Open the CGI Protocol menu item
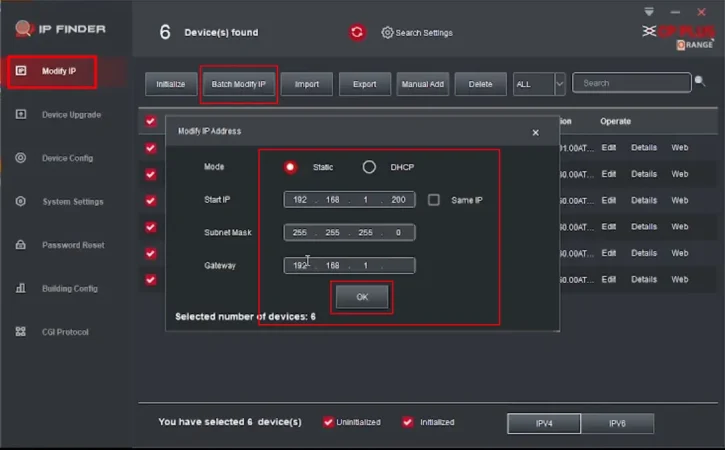 (65, 332)
